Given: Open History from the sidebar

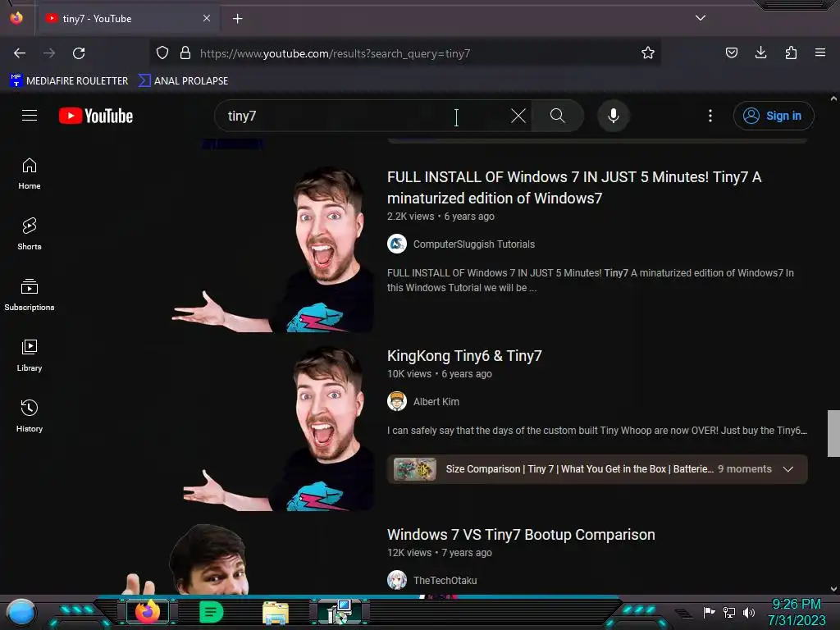Looking at the screenshot, I should [x=30, y=416].
